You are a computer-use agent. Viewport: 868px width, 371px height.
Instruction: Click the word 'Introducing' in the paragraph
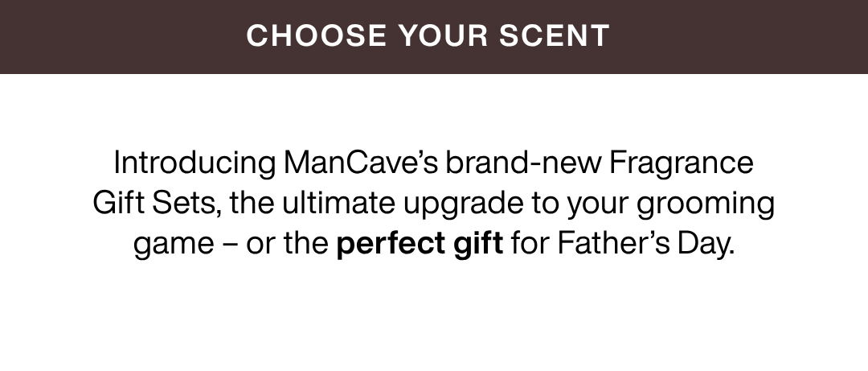point(194,163)
